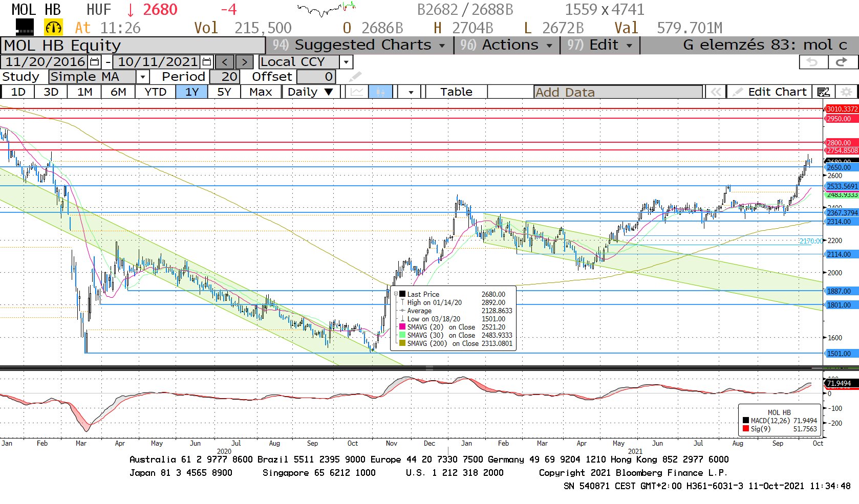This screenshot has height=504, width=859.
Task: Click the undo arrow button
Action: [x=813, y=62]
